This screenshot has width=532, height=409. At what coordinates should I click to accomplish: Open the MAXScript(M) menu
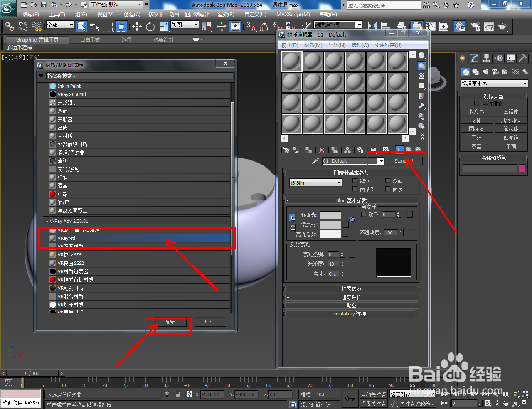(293, 15)
